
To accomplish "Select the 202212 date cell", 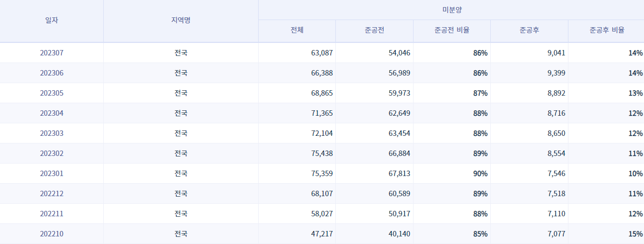I will (52, 193).
